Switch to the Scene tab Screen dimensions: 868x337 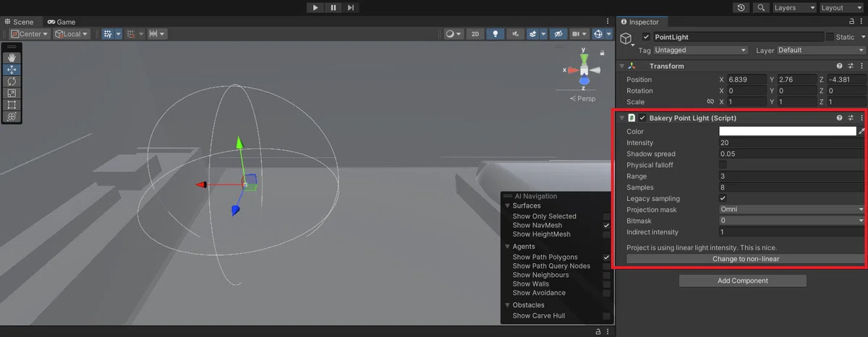tap(18, 22)
